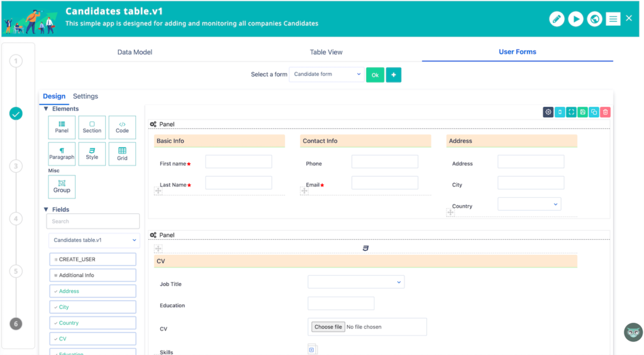
Task: Click gears icon of second Panel
Action: pos(153,235)
